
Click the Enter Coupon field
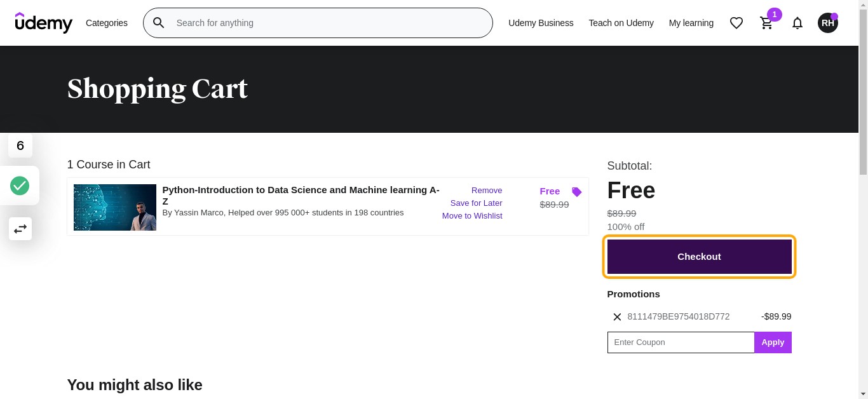pos(681,342)
